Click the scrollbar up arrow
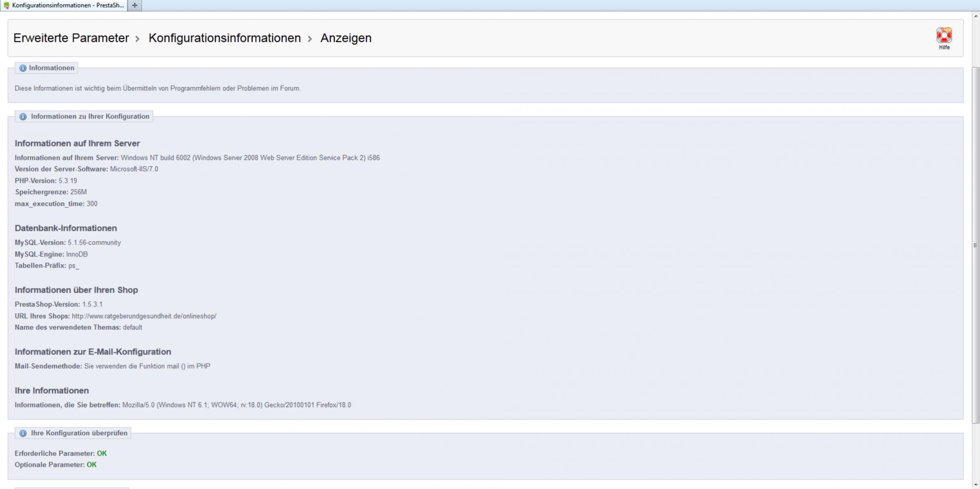Viewport: 980px width, 489px height. [976, 16]
